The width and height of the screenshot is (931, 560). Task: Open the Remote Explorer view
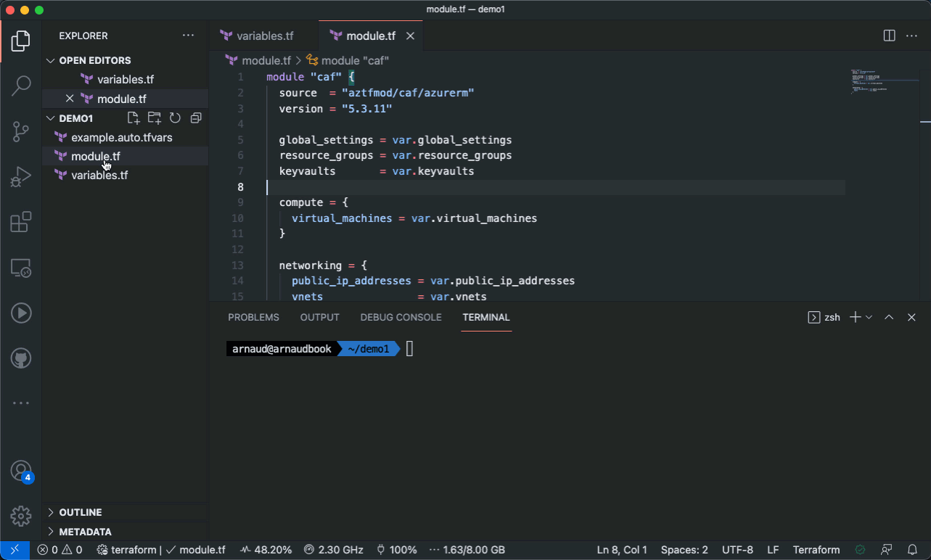pyautogui.click(x=21, y=268)
